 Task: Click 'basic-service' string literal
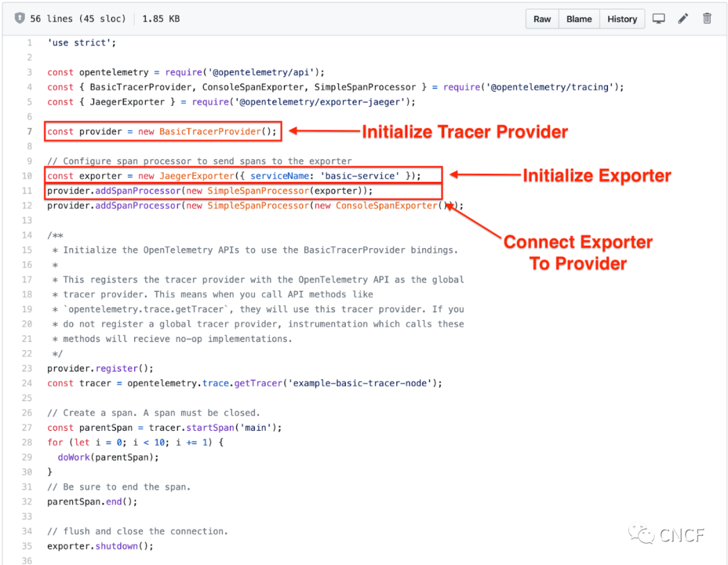tap(360, 176)
